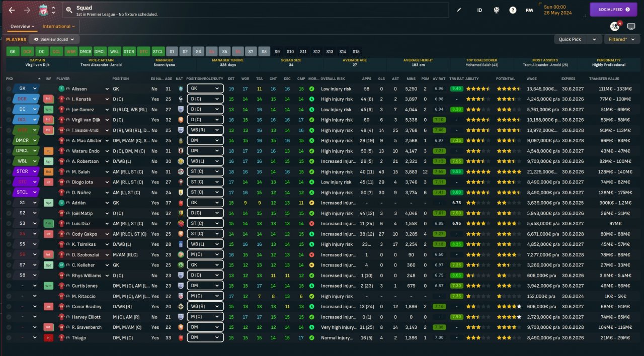Select the DMCR position chip
644x356 pixels.
tap(86, 51)
